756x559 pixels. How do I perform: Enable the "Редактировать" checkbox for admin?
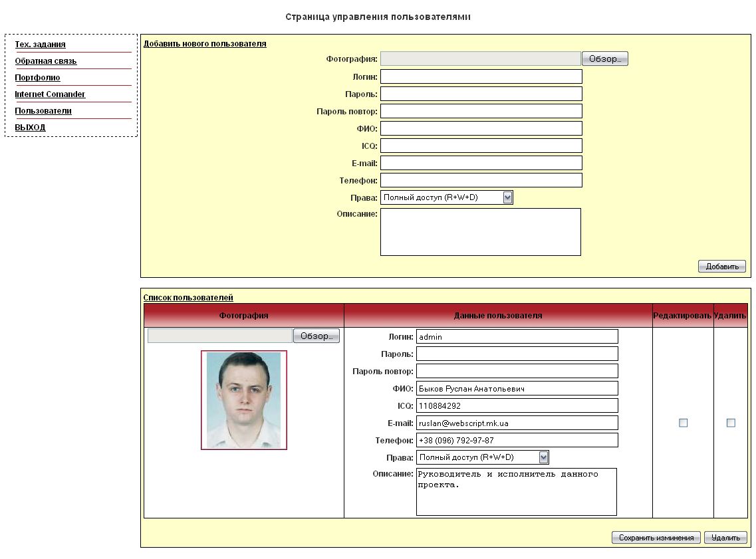[x=683, y=422]
